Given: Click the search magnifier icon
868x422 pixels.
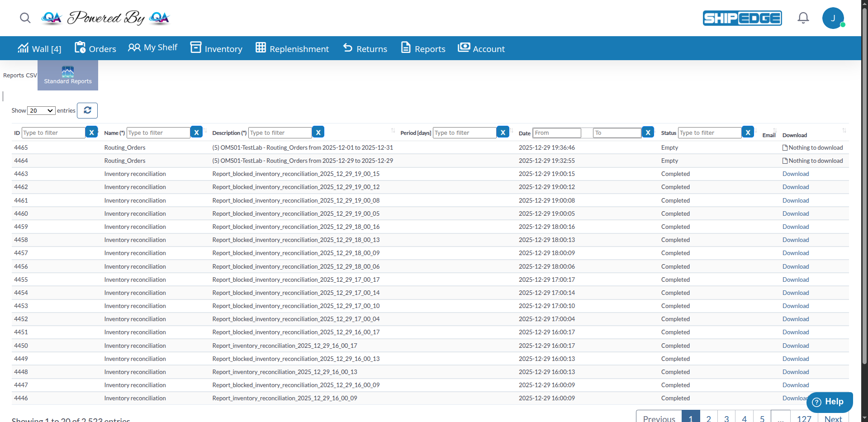Looking at the screenshot, I should [25, 18].
